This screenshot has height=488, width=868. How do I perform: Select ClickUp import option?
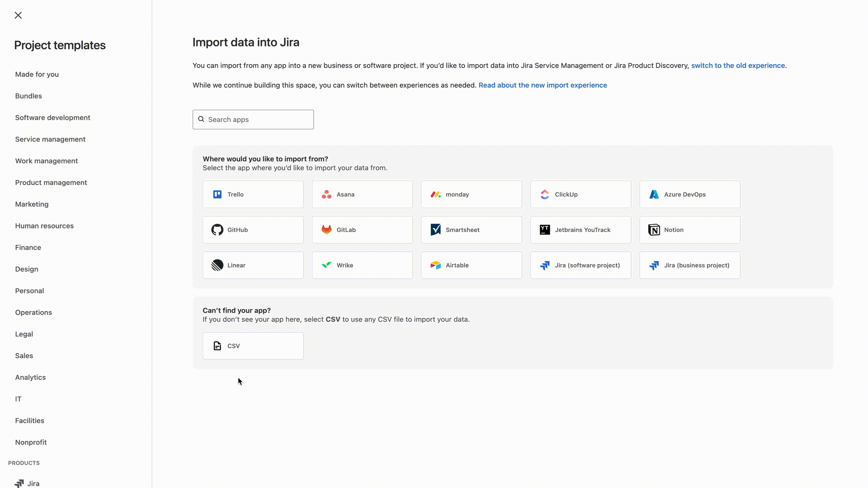point(581,194)
